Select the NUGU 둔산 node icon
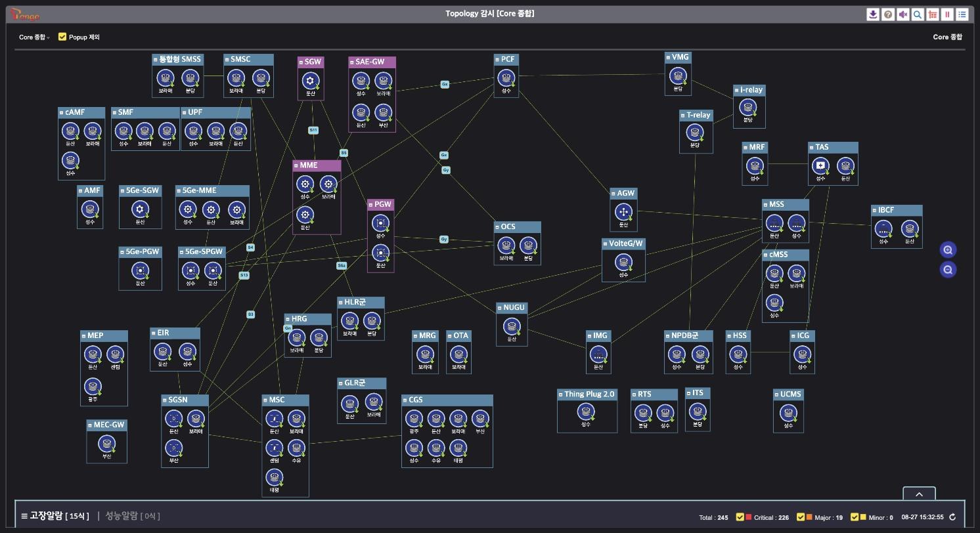The height and width of the screenshot is (533, 980). pos(512,326)
